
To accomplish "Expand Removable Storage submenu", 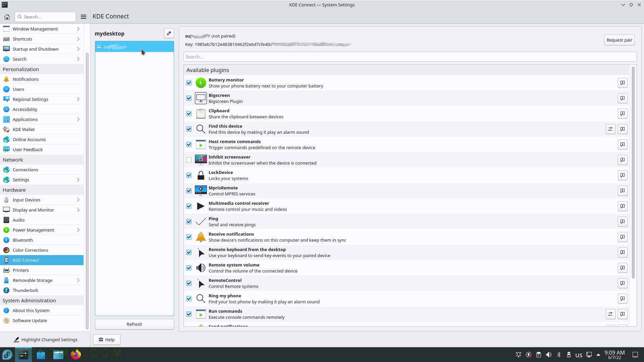I will click(x=78, y=280).
